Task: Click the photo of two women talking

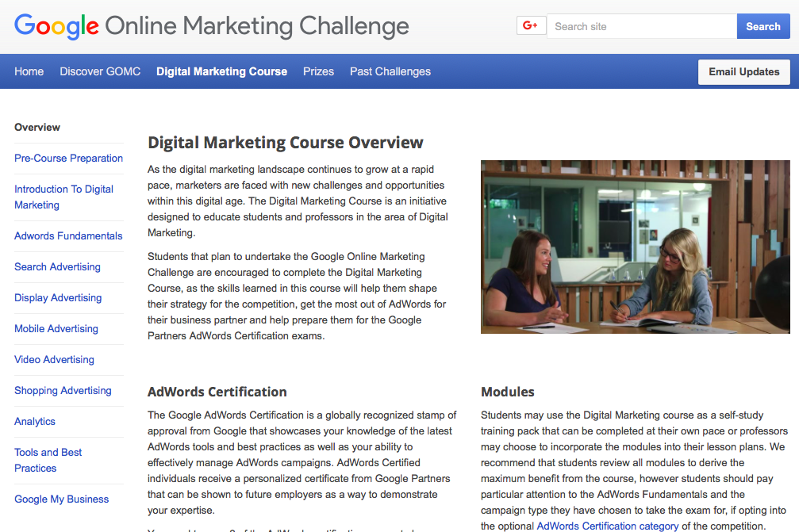Action: pos(636,247)
